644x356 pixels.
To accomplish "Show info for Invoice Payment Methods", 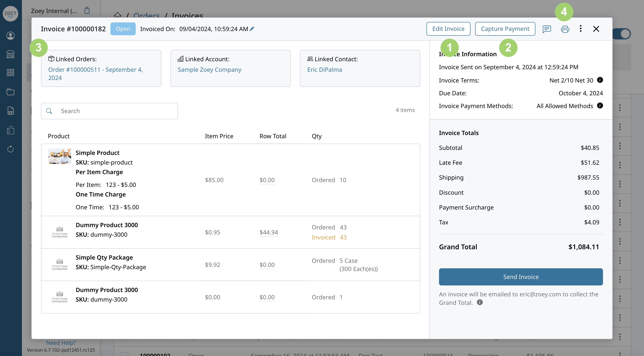I will coord(600,106).
